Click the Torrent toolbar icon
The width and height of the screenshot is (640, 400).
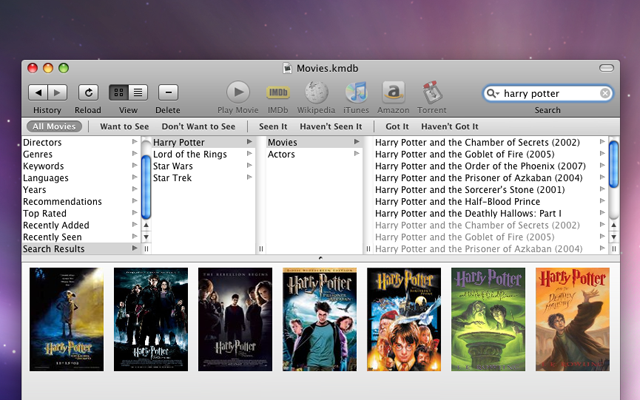tap(432, 92)
